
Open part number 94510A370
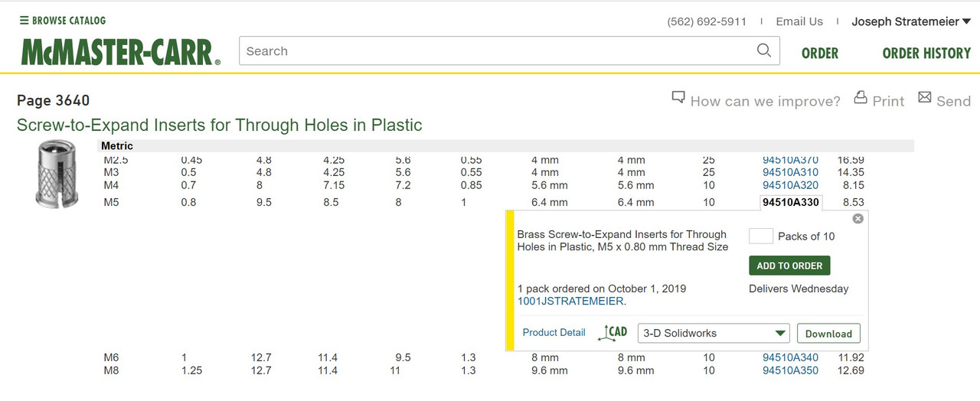click(x=790, y=160)
